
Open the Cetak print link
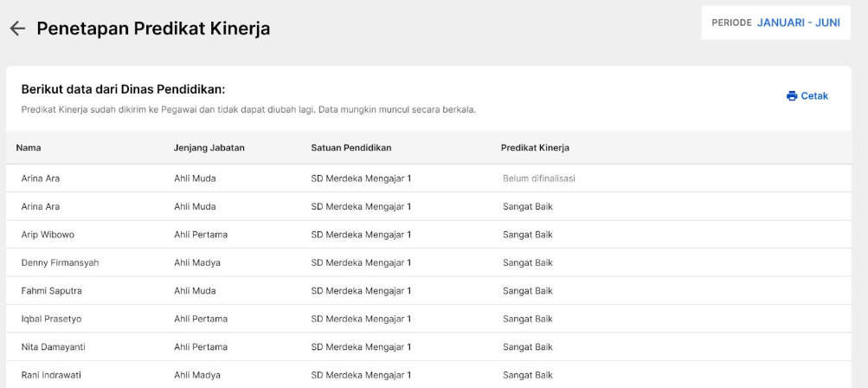pyautogui.click(x=807, y=96)
